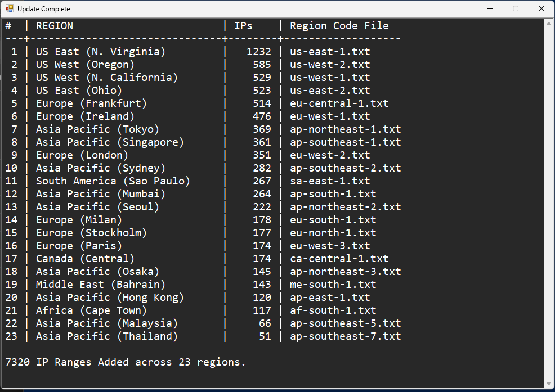This screenshot has width=555, height=392.
Task: Click the scrollbar up arrow
Action: click(x=549, y=23)
